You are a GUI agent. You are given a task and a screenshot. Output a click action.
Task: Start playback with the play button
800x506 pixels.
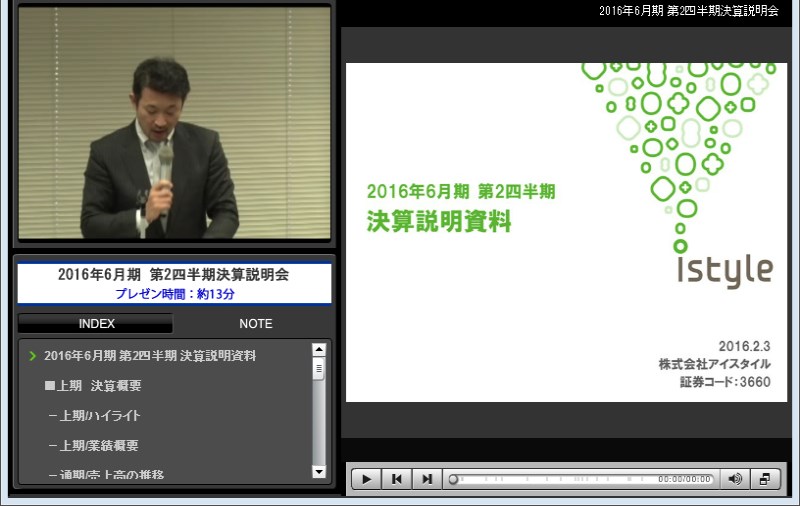pyautogui.click(x=366, y=479)
